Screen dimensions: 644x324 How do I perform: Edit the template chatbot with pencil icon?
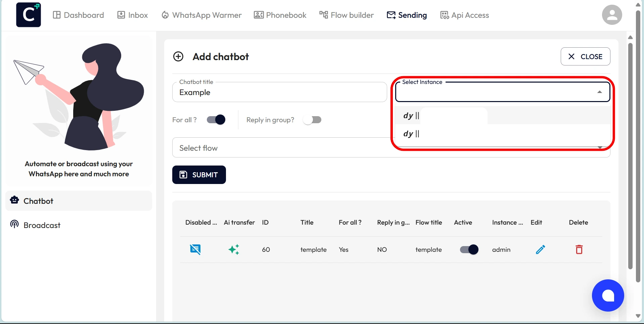pyautogui.click(x=540, y=249)
